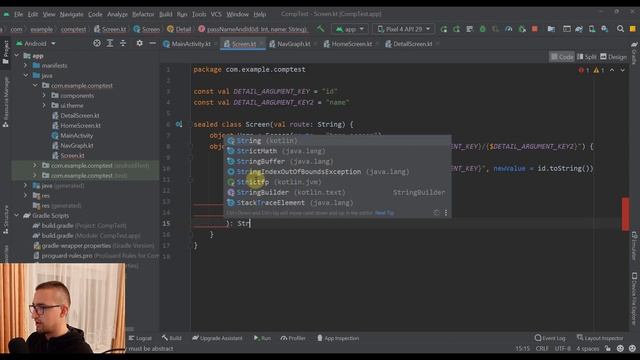This screenshot has width=640, height=360.
Task: Open the Pixel 4 API 29 device dropdown
Action: 403,29
